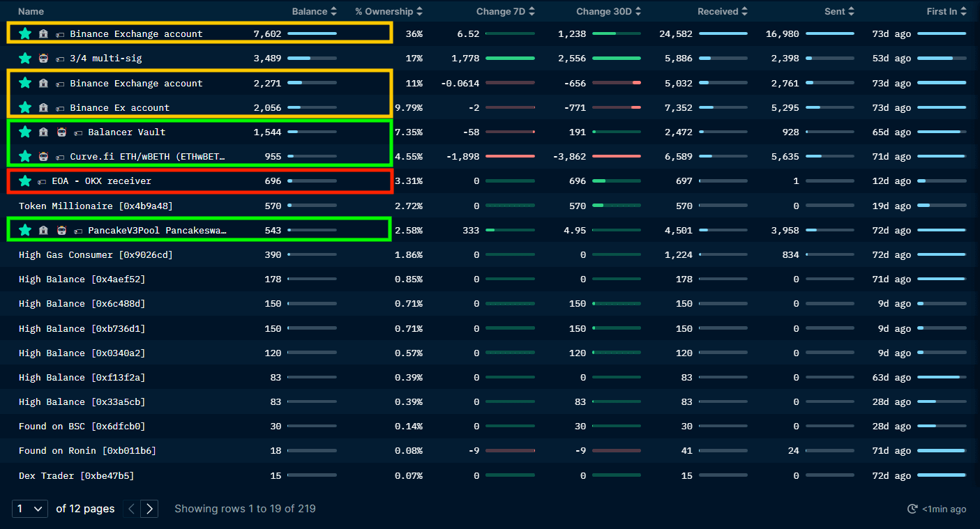
Task: Click the previous page left arrow
Action: click(131, 509)
